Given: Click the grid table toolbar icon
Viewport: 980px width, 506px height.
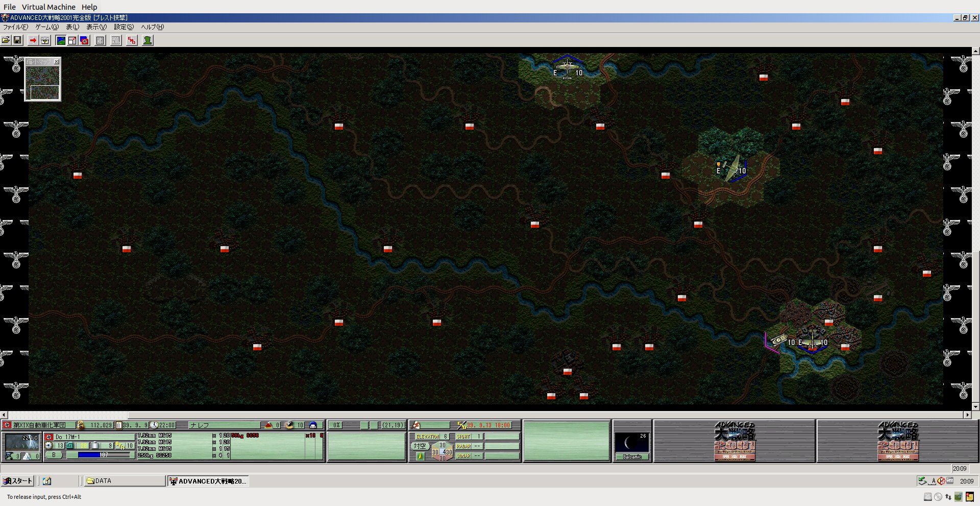Looking at the screenshot, I should coord(101,40).
